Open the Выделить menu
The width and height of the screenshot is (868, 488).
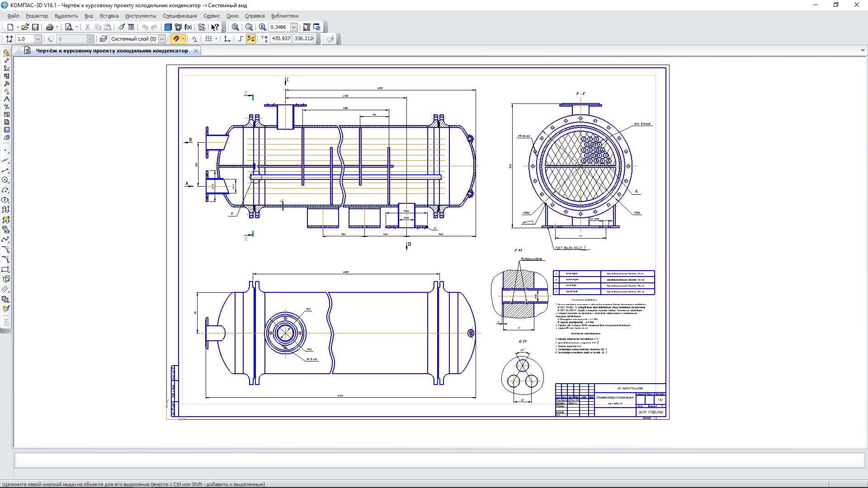pos(66,16)
